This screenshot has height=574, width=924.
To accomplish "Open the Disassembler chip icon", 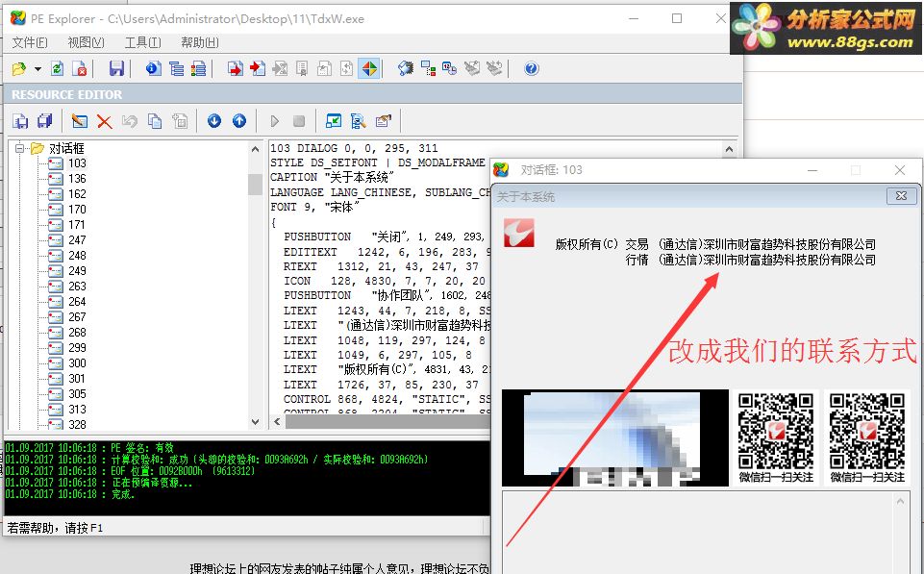I will click(x=406, y=69).
